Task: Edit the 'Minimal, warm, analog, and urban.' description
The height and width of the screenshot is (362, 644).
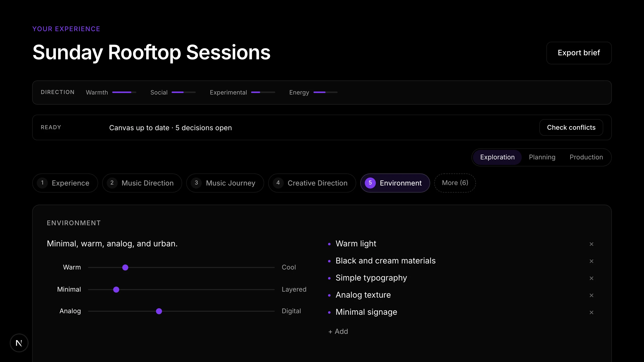Action: tap(112, 244)
